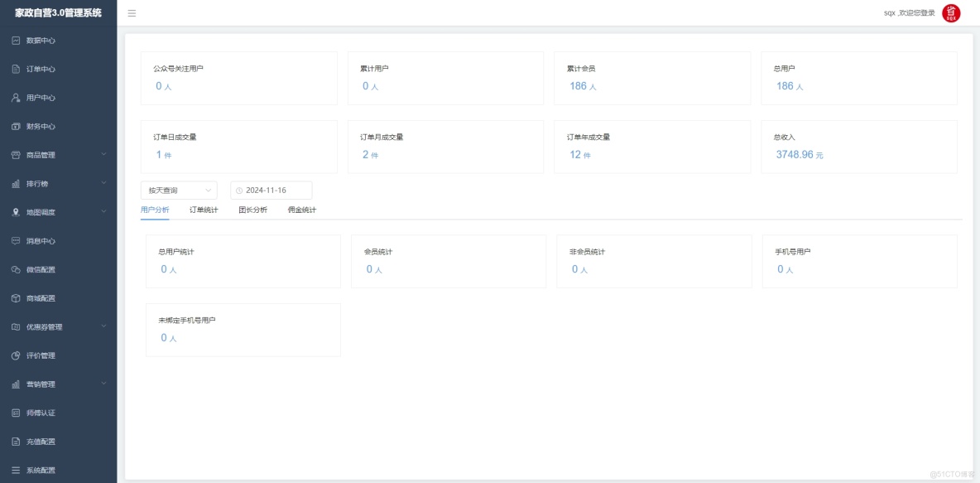Screen dimensions: 980x483
Task: Click the 总用户 card label
Action: pyautogui.click(x=785, y=69)
